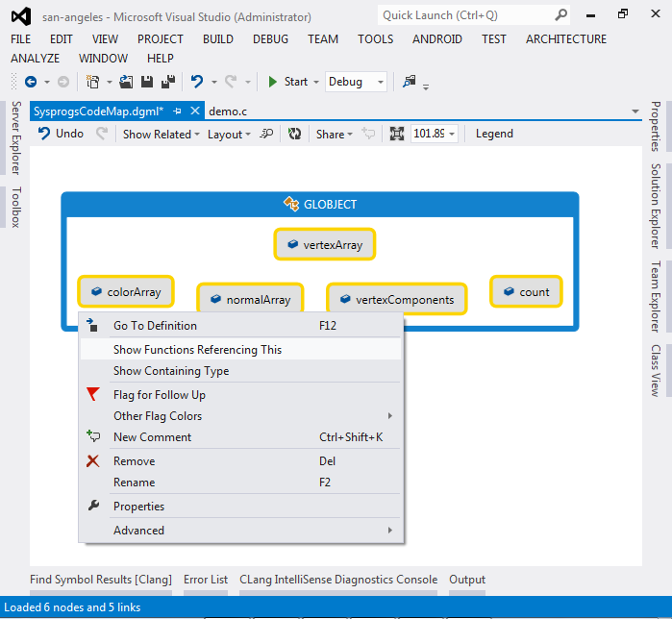Open the Solution Explorer side panel

tap(656, 206)
